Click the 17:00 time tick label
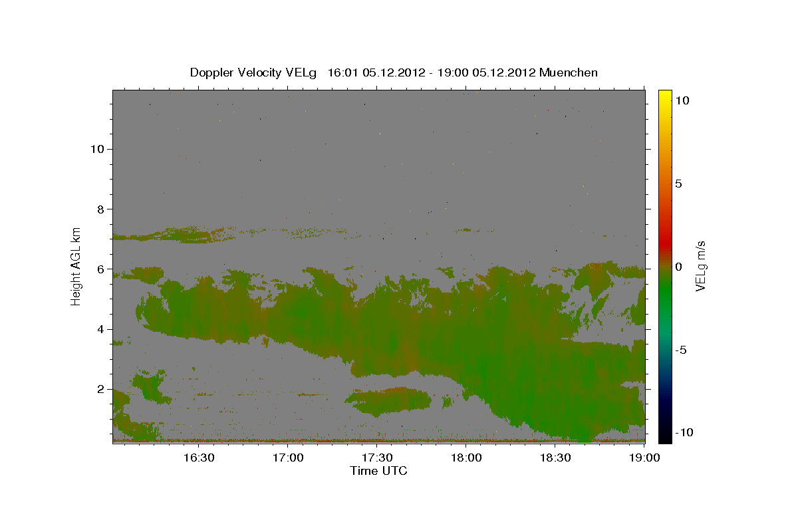The height and width of the screenshot is (532, 798). click(x=289, y=458)
